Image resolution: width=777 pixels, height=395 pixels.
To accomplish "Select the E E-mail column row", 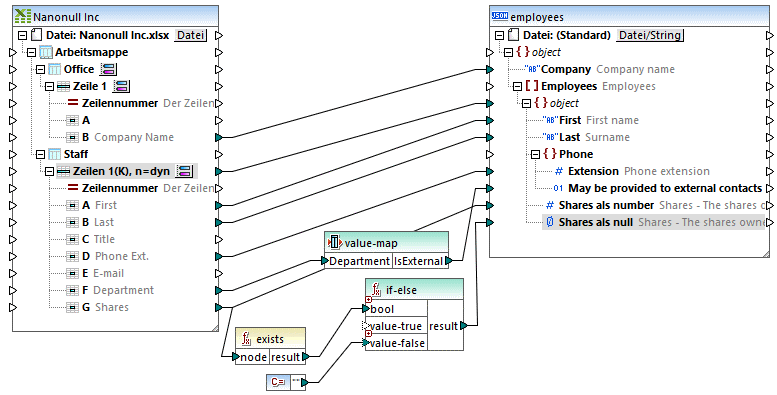I will click(x=95, y=273).
